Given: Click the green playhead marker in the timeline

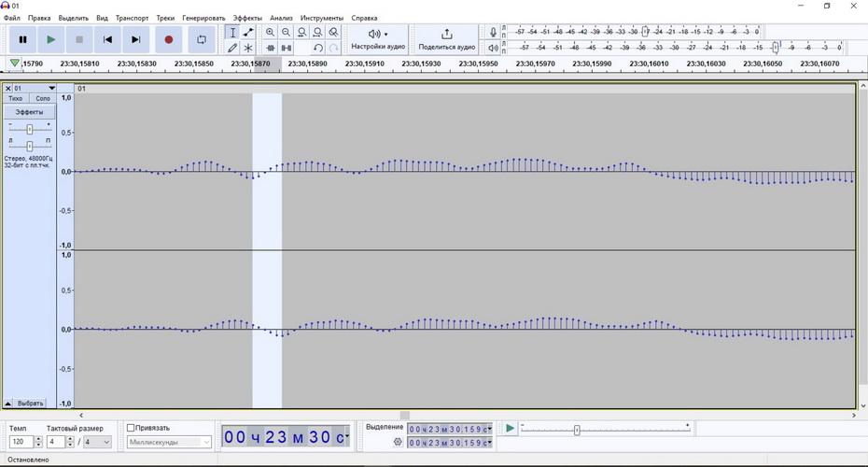Looking at the screenshot, I should (14, 64).
